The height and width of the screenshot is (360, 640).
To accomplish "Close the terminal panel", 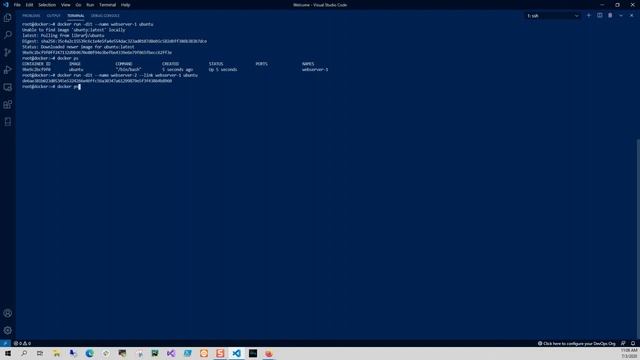I will coord(631,16).
